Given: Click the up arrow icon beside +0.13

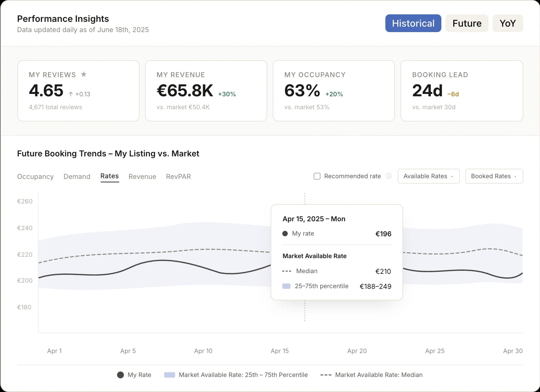Looking at the screenshot, I should [x=71, y=94].
